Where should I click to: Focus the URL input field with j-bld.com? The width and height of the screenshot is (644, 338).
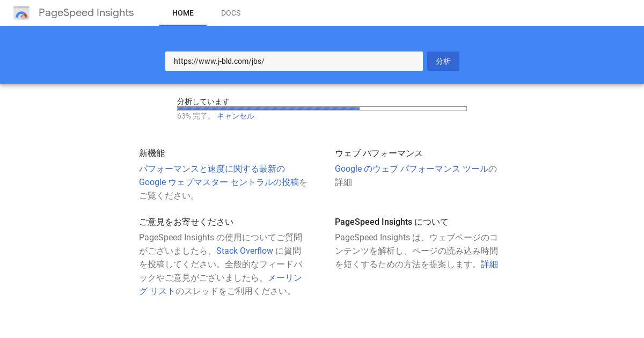pyautogui.click(x=294, y=61)
